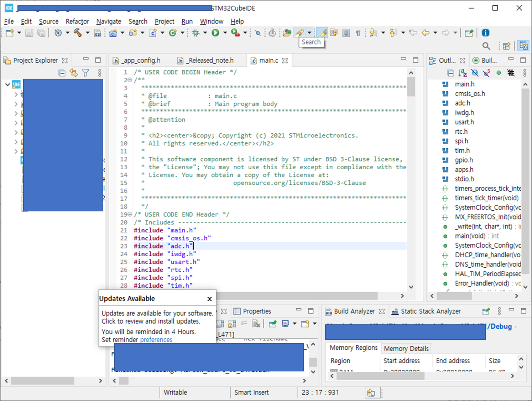Collapse all in Outline view
532x401 pixels.
[x=450, y=73]
